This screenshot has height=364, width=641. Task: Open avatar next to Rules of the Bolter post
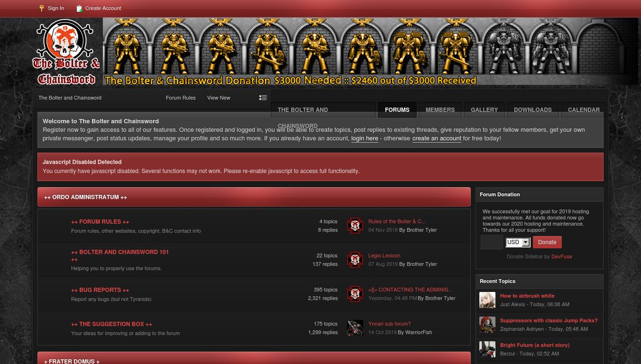[355, 226]
